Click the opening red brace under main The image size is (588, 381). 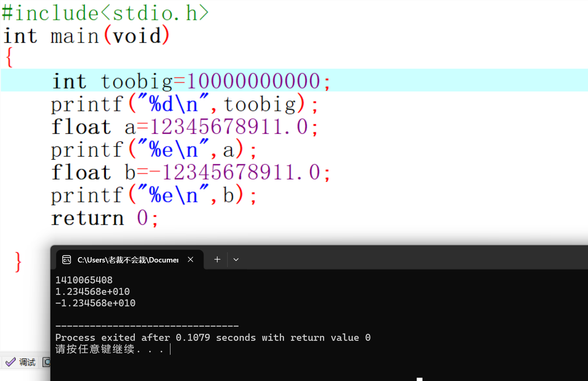pyautogui.click(x=9, y=57)
